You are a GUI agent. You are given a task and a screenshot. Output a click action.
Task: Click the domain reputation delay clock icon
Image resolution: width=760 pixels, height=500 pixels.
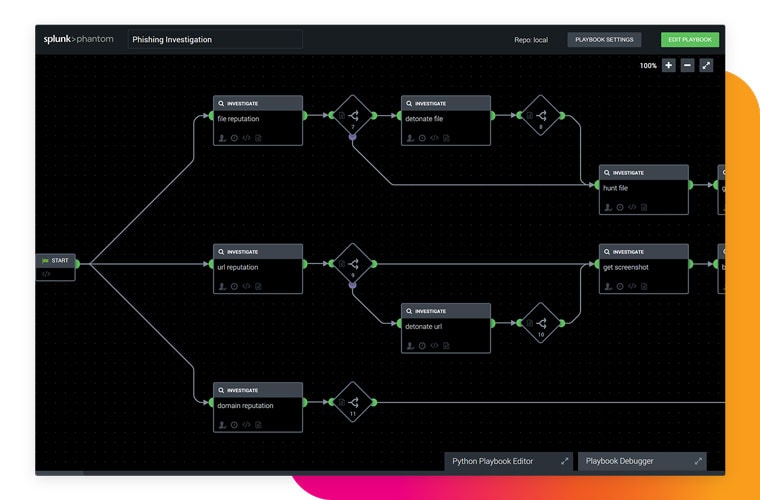(x=234, y=425)
